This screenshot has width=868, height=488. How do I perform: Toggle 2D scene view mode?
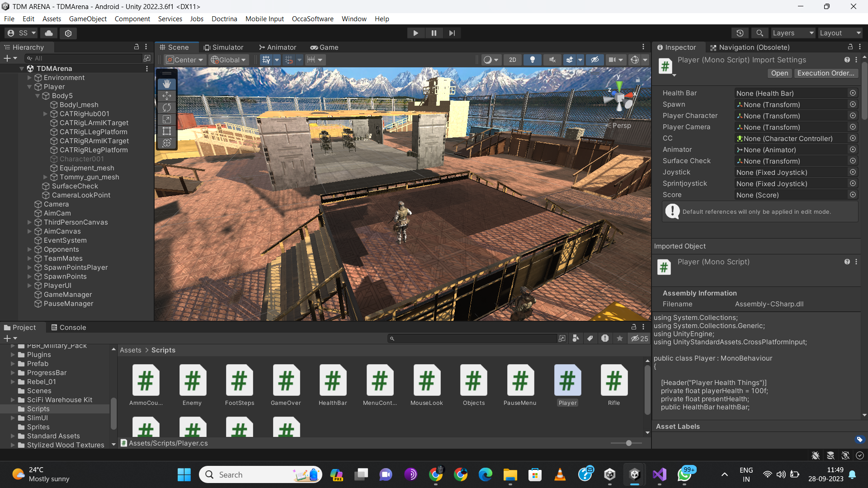click(x=512, y=60)
